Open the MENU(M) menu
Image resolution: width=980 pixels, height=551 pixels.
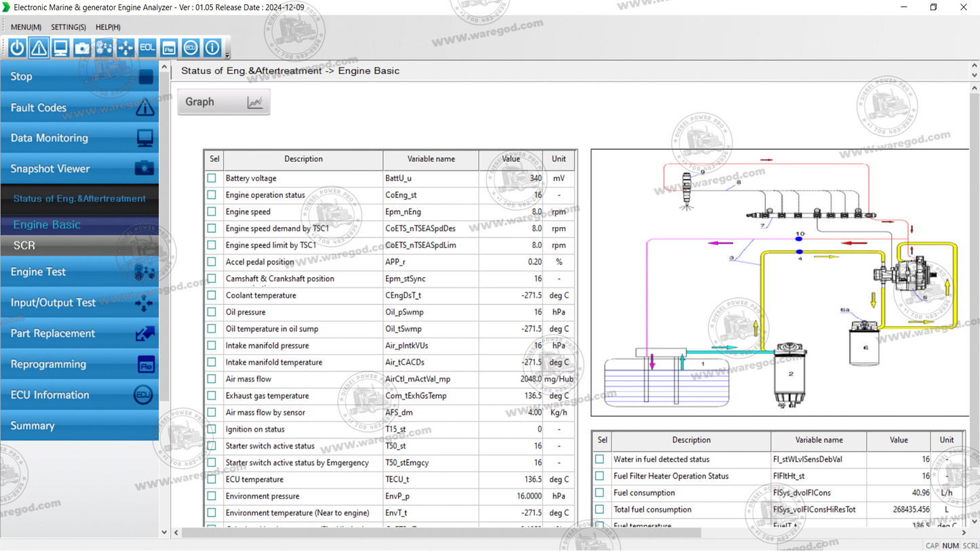click(26, 27)
